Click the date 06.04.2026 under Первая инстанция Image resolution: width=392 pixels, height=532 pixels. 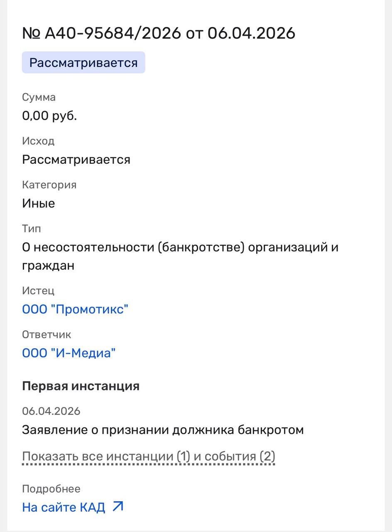pyautogui.click(x=51, y=411)
